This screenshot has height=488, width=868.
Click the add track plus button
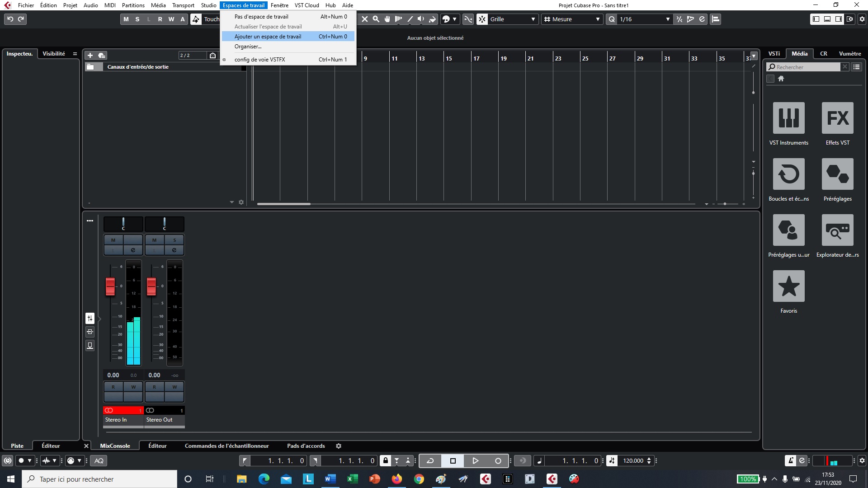click(90, 55)
